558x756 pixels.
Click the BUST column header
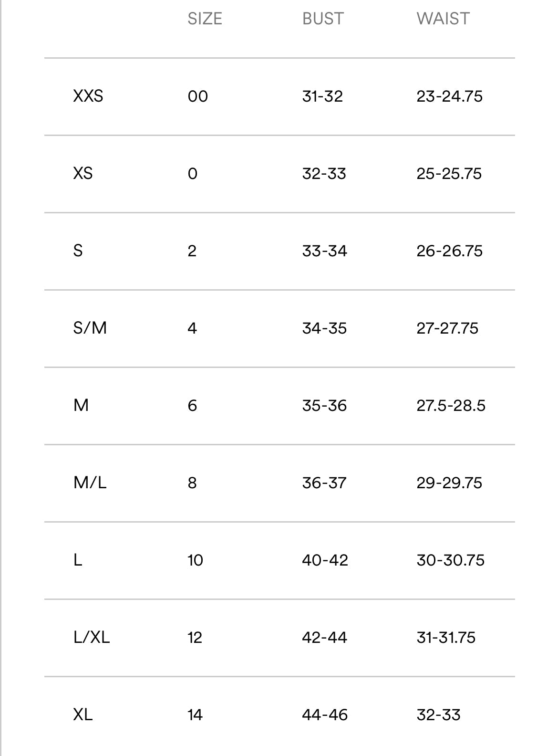323,19
